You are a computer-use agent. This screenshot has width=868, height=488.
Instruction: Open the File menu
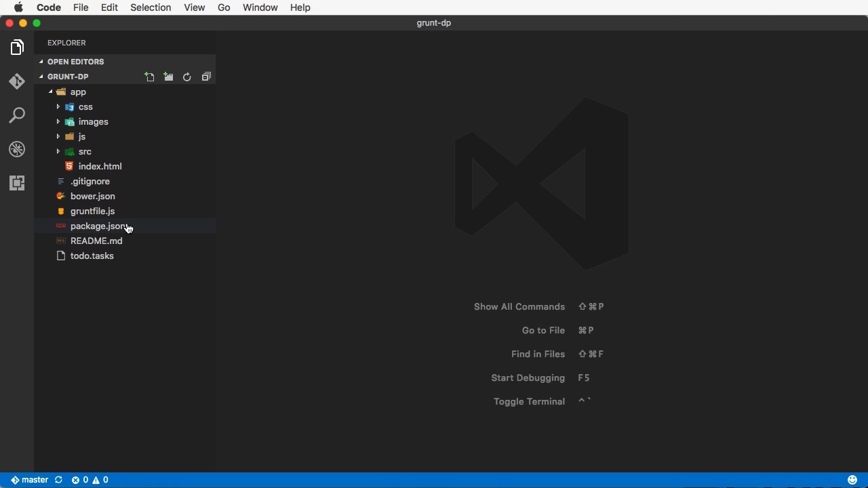pyautogui.click(x=81, y=7)
